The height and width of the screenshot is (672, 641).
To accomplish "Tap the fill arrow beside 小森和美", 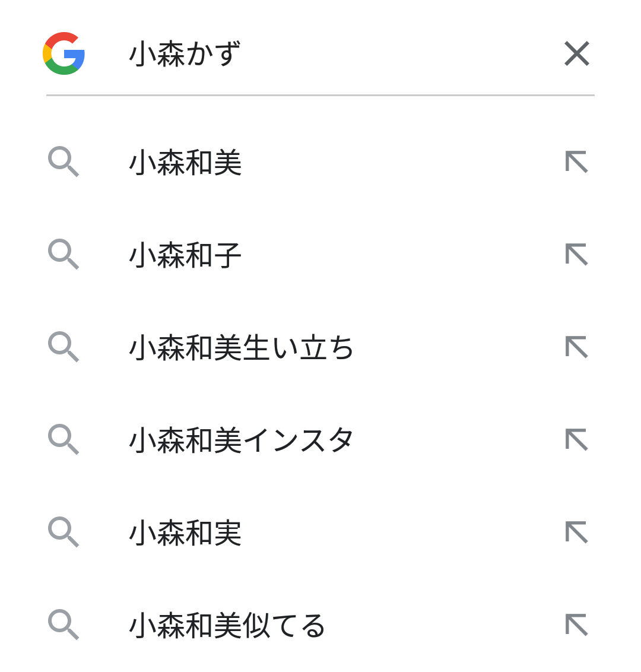I will pyautogui.click(x=577, y=162).
